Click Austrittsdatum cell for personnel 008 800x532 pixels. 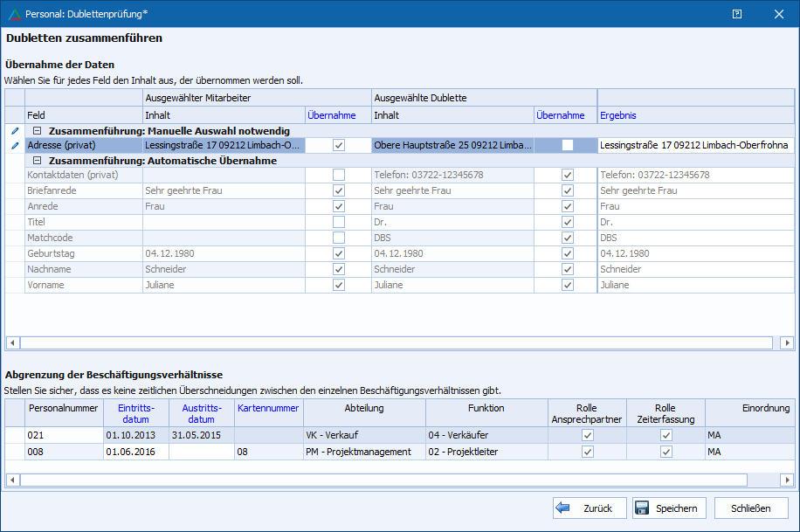[201, 452]
